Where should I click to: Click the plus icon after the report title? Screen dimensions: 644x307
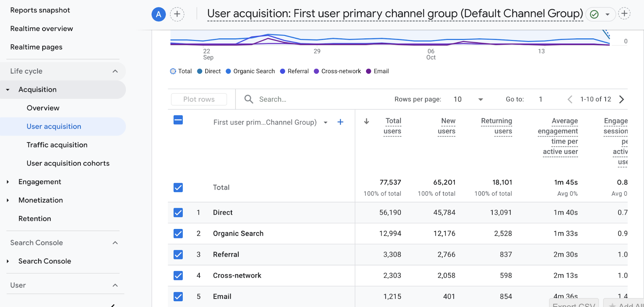coord(624,14)
